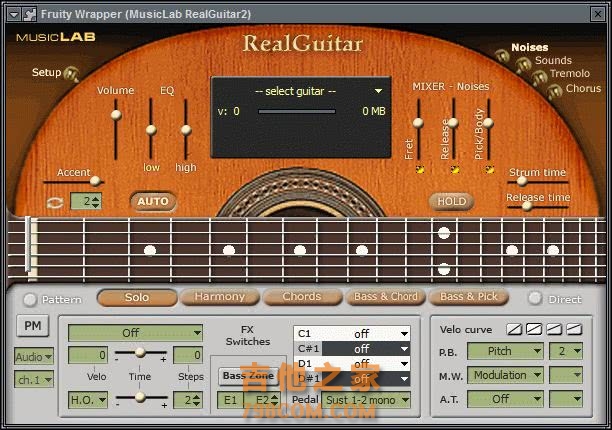
Task: Open the ch.1 channel dropdown
Action: pos(34,379)
